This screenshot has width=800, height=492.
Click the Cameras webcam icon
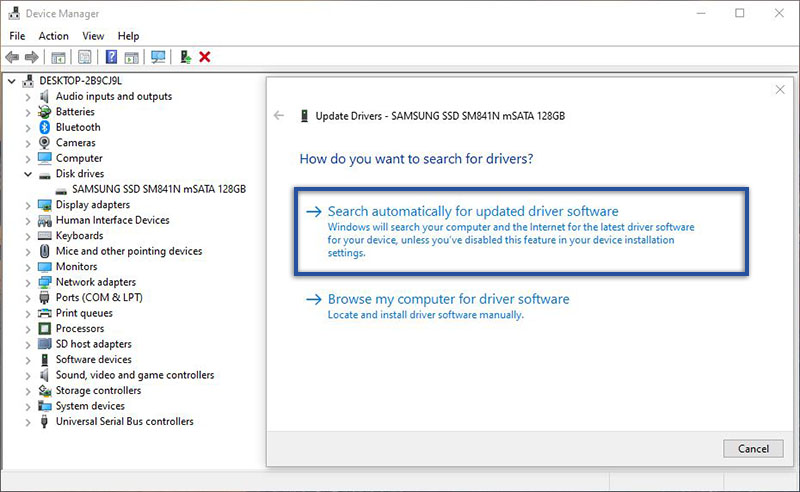point(45,142)
